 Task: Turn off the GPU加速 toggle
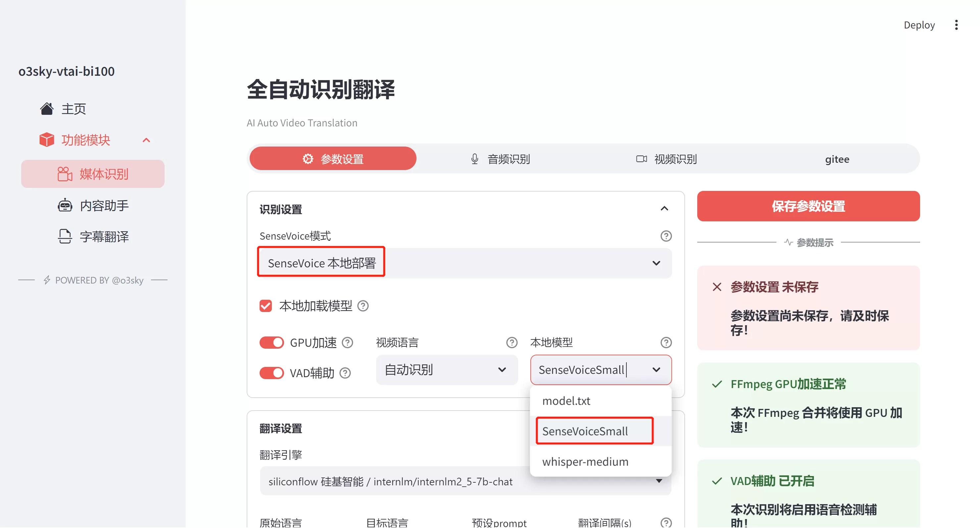(271, 342)
